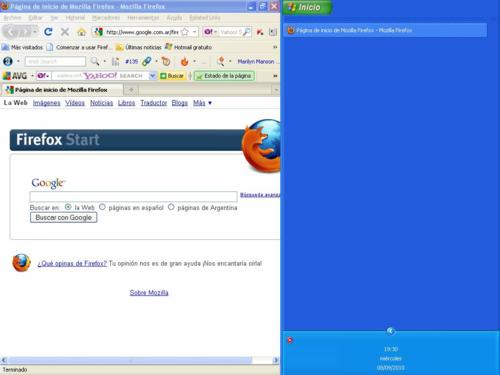This screenshot has width=500, height=375.
Task: Click the 'Buscar con Google' button
Action: [x=63, y=218]
